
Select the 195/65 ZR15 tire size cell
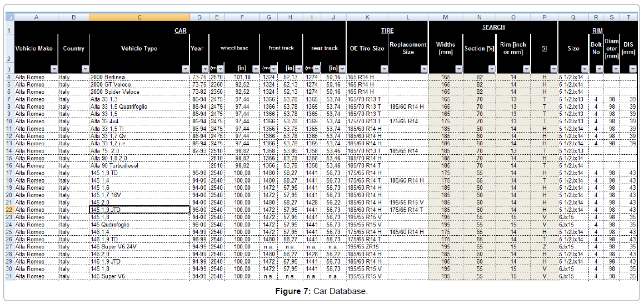[367, 246]
